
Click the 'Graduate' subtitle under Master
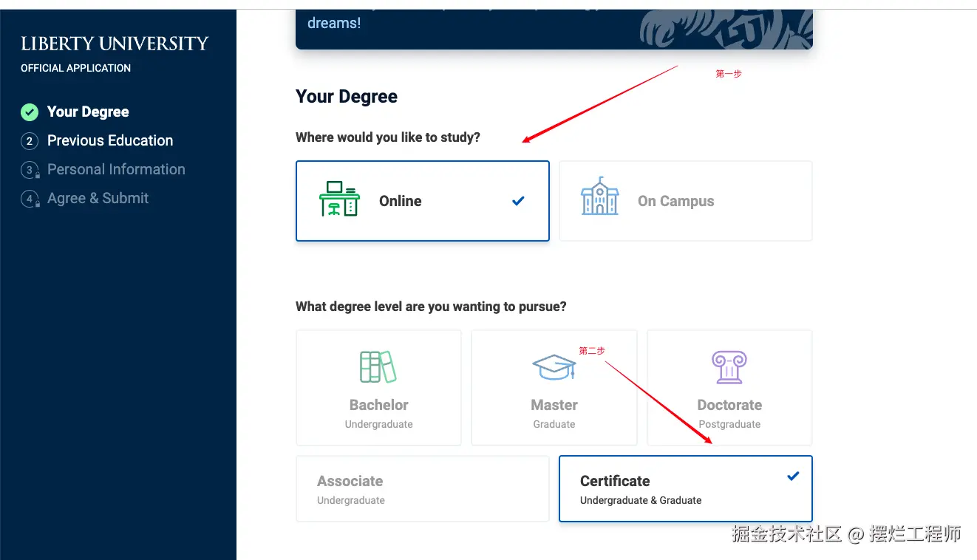pyautogui.click(x=554, y=424)
